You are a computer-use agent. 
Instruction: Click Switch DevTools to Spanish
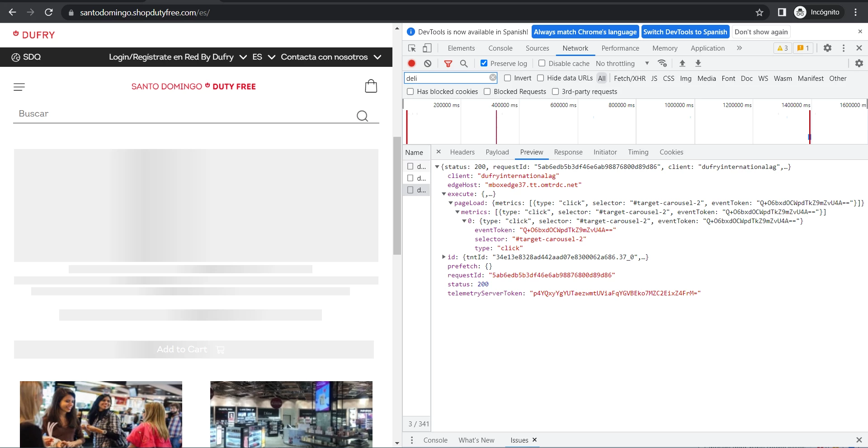click(685, 32)
